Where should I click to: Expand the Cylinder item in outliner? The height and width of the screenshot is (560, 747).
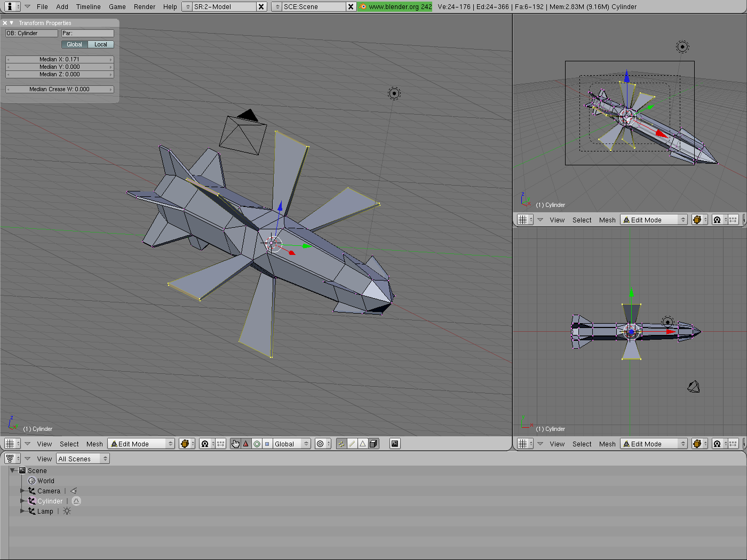click(x=22, y=501)
